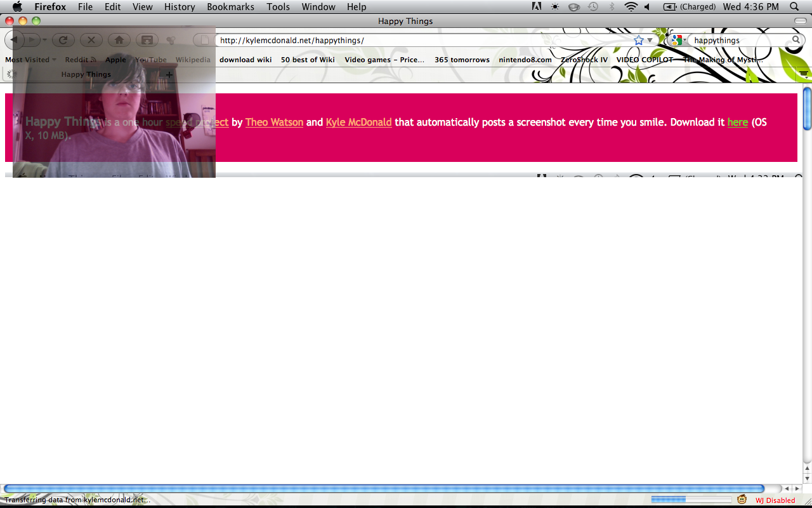This screenshot has width=812, height=508.
Task: Click the green 'here' download link
Action: click(737, 122)
